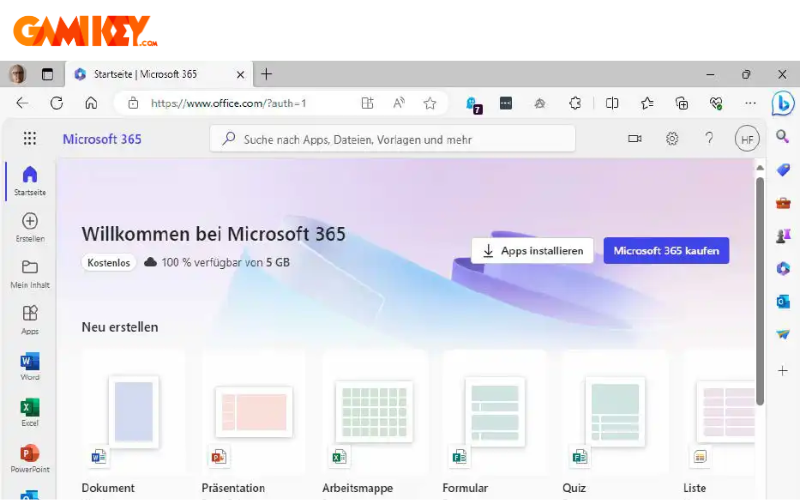Viewport: 800px width, 500px height.
Task: Open browser extensions puzzle icon
Action: [x=575, y=103]
